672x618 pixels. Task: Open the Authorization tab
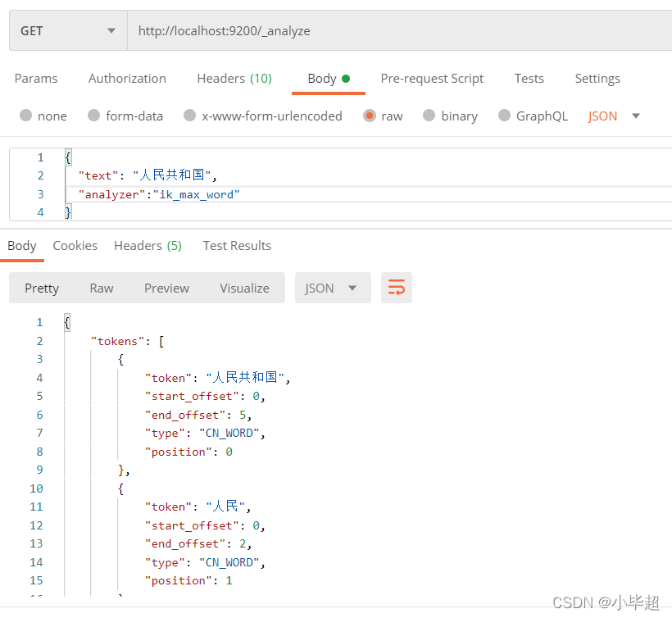pos(127,79)
